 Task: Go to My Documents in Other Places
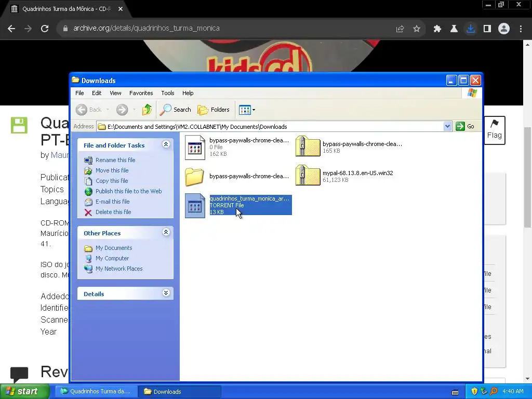click(114, 248)
